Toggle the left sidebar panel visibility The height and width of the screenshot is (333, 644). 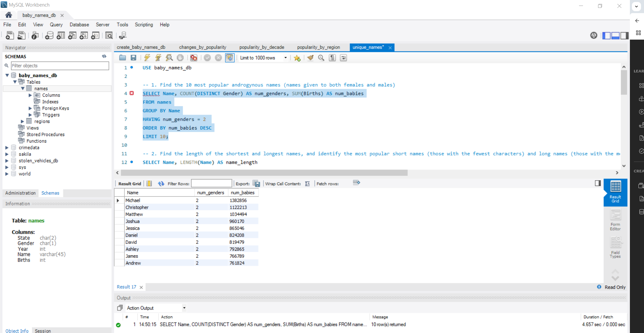[x=607, y=35]
